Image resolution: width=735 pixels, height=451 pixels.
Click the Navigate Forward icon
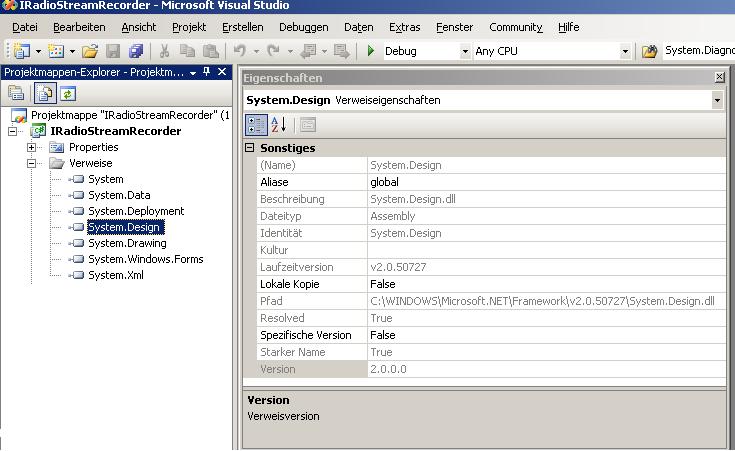pyautogui.click(x=342, y=51)
